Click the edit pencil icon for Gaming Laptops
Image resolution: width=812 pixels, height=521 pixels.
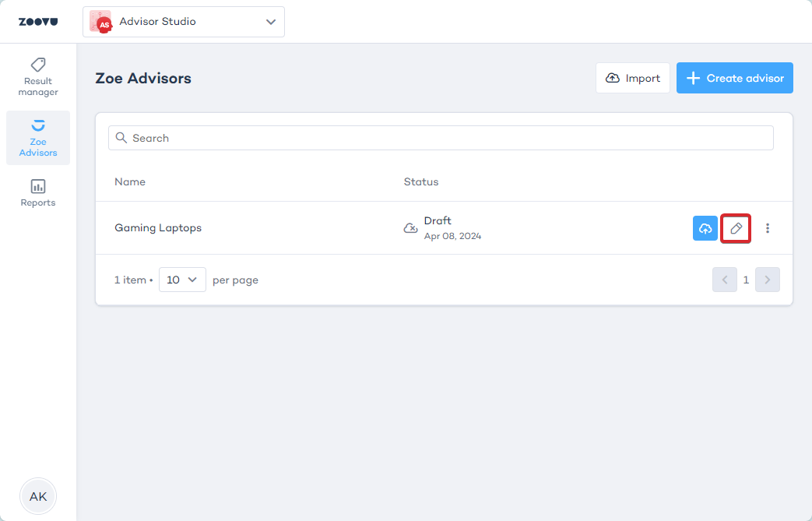pyautogui.click(x=736, y=228)
